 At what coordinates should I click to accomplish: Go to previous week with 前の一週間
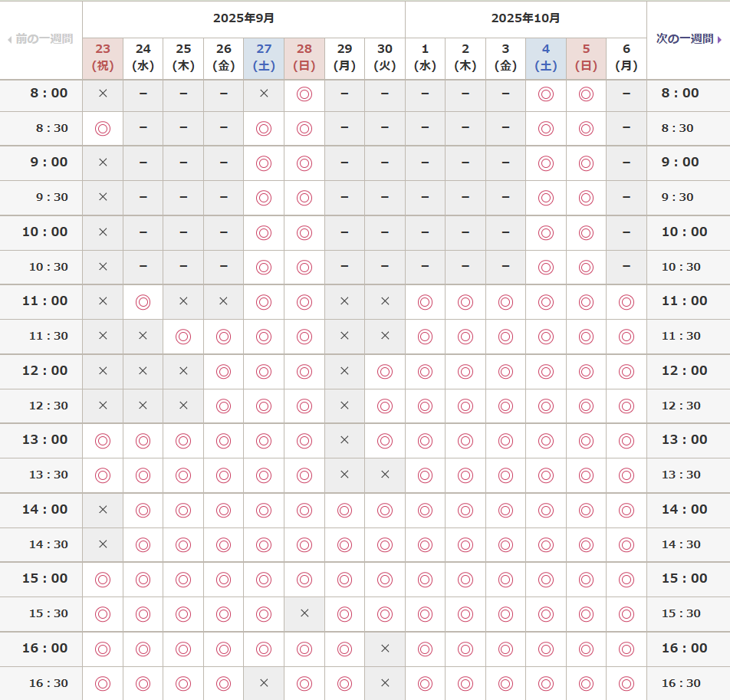[41, 38]
